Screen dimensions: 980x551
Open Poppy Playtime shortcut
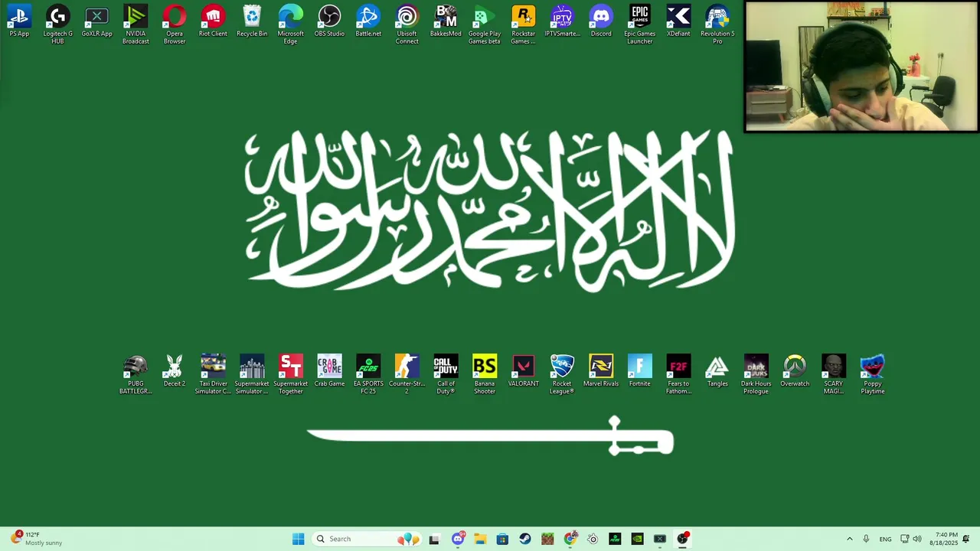pos(873,374)
